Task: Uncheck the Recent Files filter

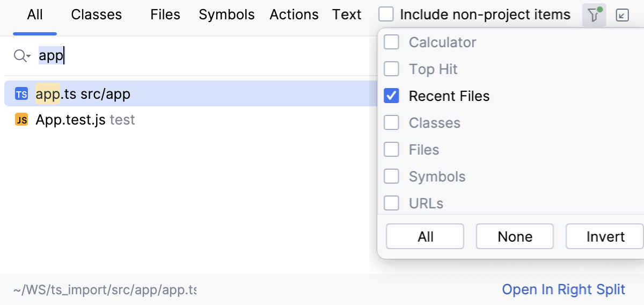Action: point(392,96)
